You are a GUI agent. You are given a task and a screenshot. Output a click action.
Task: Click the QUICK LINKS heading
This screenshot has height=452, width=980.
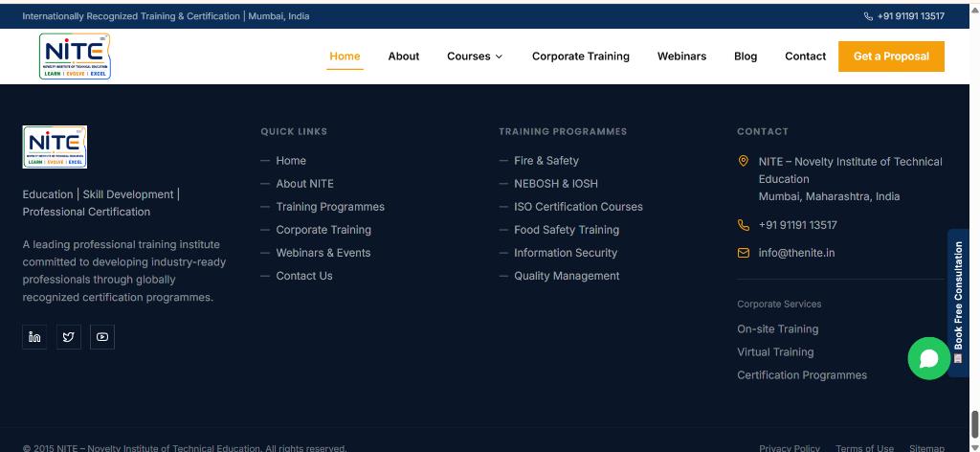coord(294,132)
